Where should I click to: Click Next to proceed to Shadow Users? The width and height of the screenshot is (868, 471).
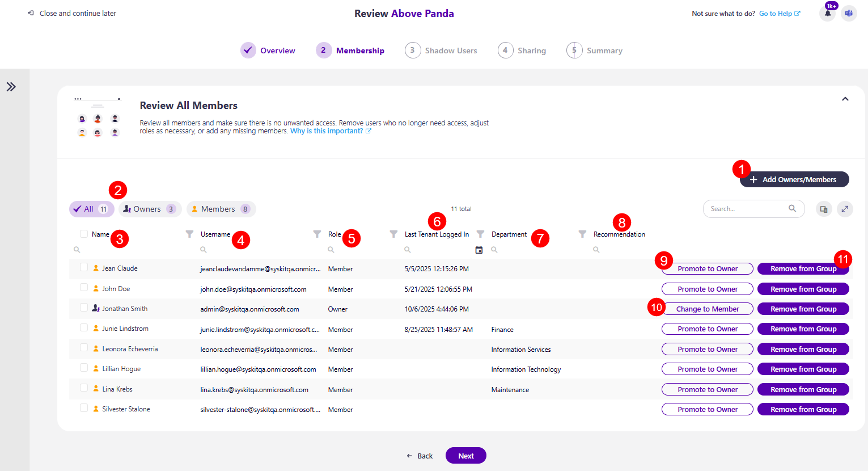point(465,456)
